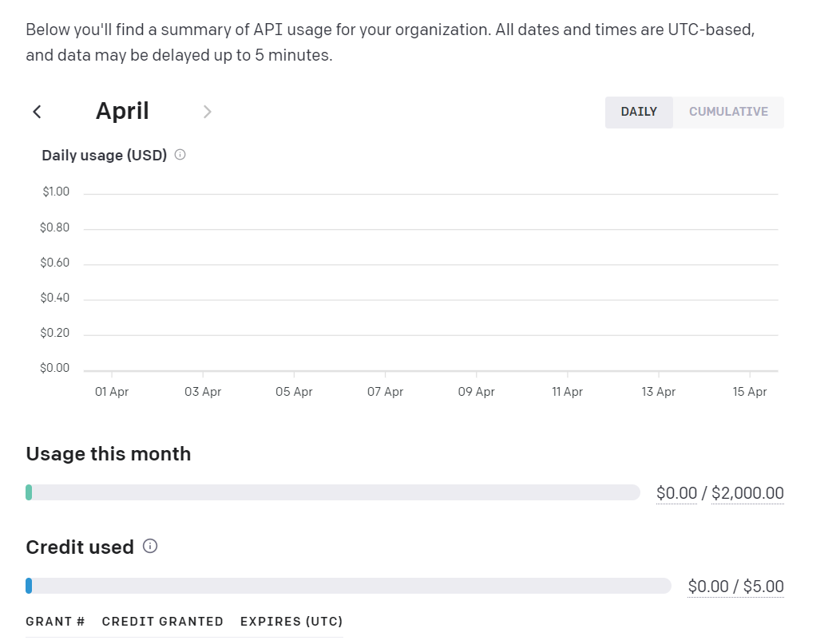
Task: Click the 15 Apr date on chart axis
Action: point(750,392)
